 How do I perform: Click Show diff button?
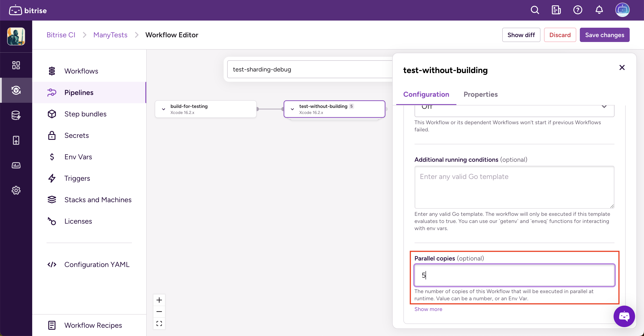(521, 35)
